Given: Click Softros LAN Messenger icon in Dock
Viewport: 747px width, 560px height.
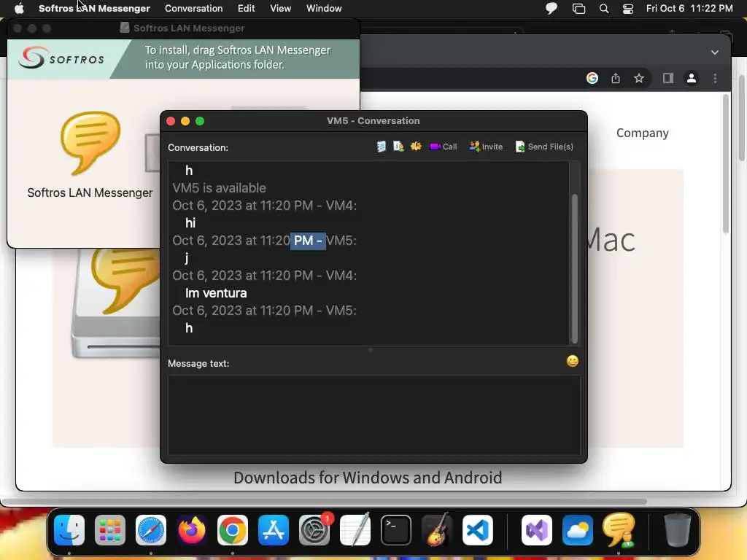Looking at the screenshot, I should pos(619,530).
